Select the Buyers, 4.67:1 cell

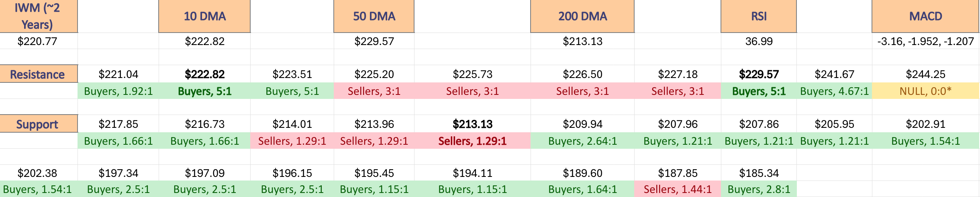tap(834, 91)
